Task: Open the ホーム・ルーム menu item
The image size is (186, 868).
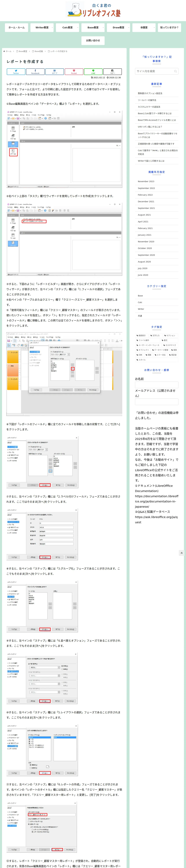Action: (x=17, y=28)
